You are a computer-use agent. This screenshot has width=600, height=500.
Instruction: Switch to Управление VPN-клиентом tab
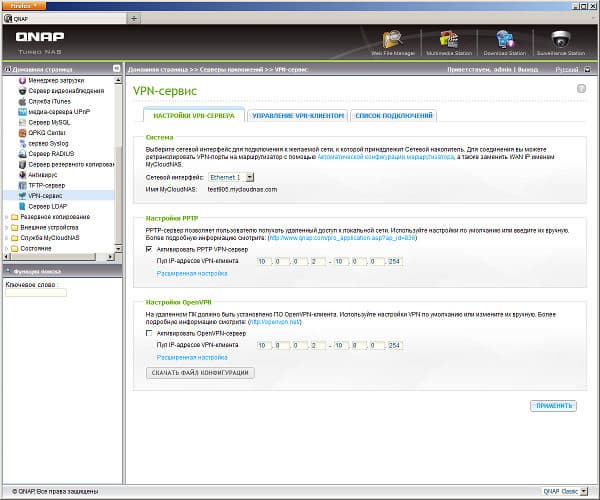click(x=298, y=116)
